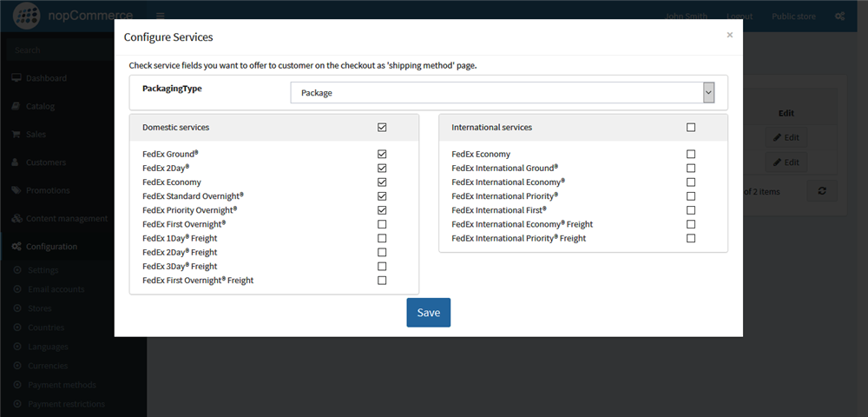Open Languages under Configuration
The image size is (868, 417).
(x=48, y=347)
